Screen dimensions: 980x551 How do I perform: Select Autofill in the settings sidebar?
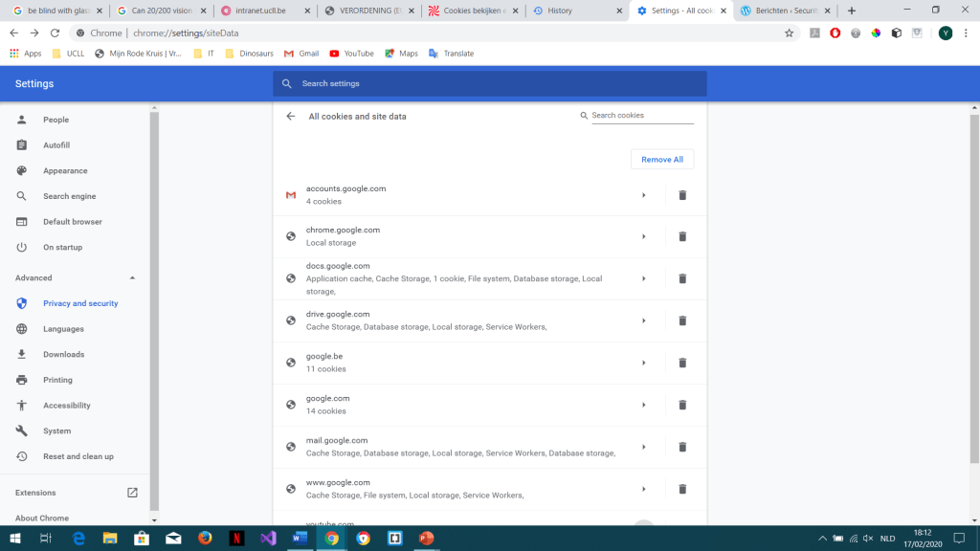point(56,145)
